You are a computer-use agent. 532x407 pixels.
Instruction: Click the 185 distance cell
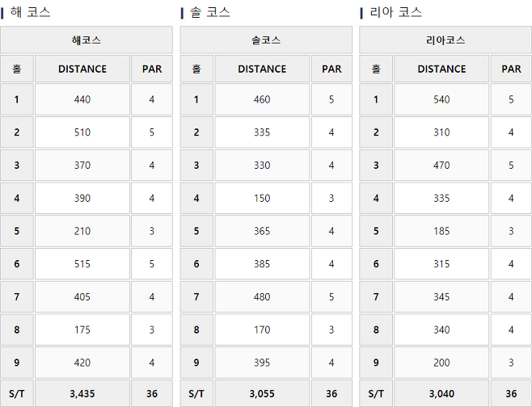coord(441,231)
